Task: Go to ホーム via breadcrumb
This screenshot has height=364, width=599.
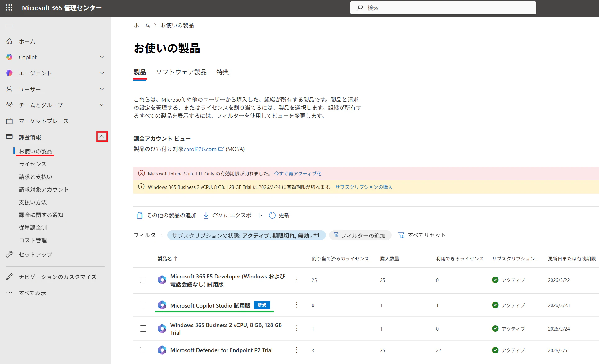Action: pos(142,25)
